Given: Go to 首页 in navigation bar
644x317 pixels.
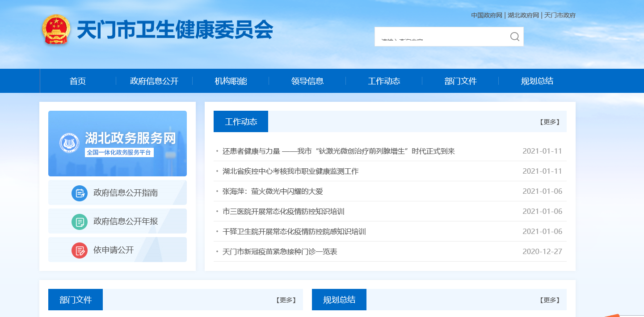Looking at the screenshot, I should click(78, 81).
